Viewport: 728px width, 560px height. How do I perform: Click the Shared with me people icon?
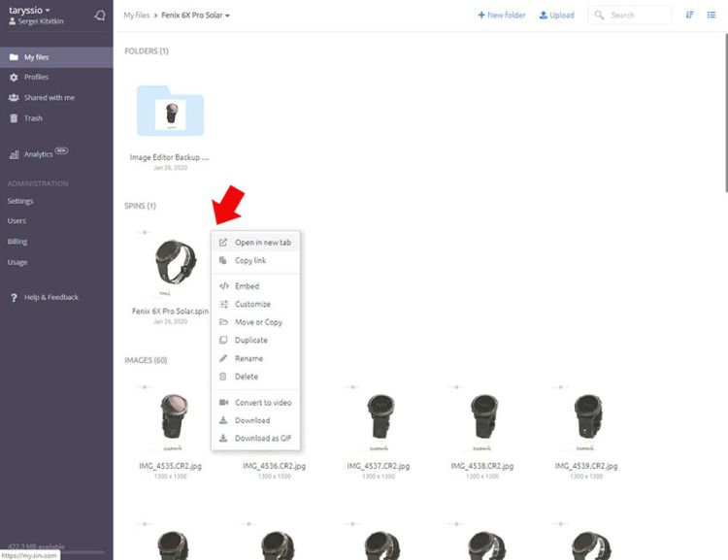(14, 97)
